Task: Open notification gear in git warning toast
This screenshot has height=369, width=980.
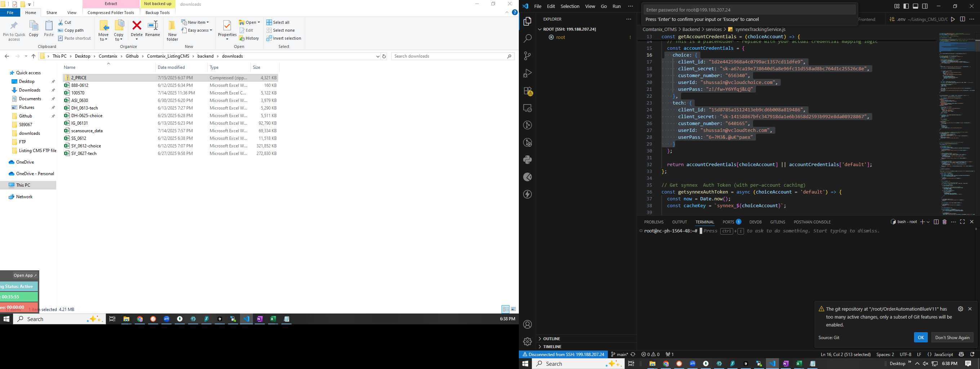Action: click(961, 309)
